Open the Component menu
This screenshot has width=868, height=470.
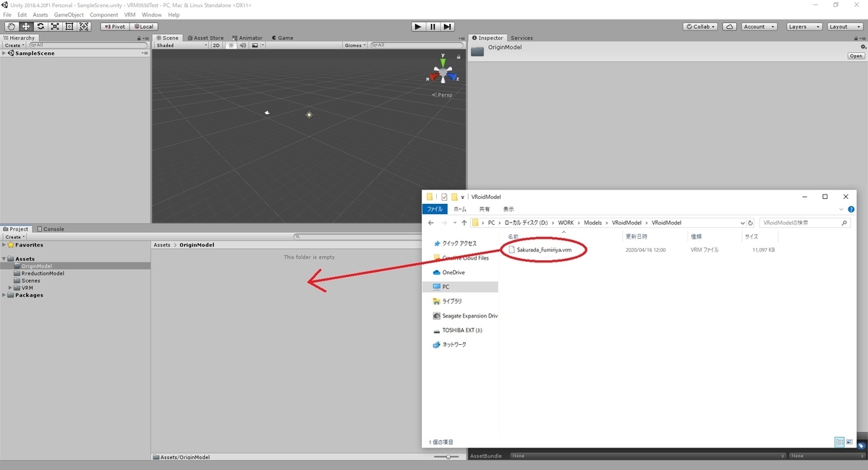[104, 14]
